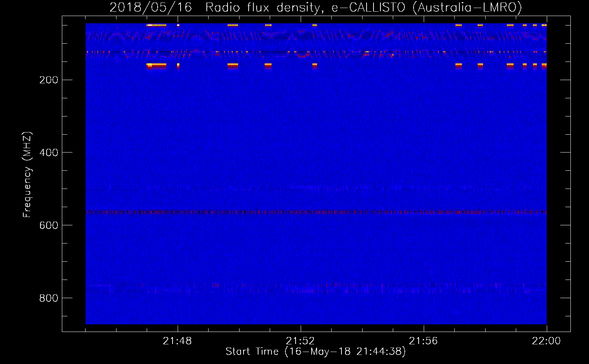Click the 600 frequency tick label
Image resolution: width=589 pixels, height=364 pixels.
pos(49,225)
